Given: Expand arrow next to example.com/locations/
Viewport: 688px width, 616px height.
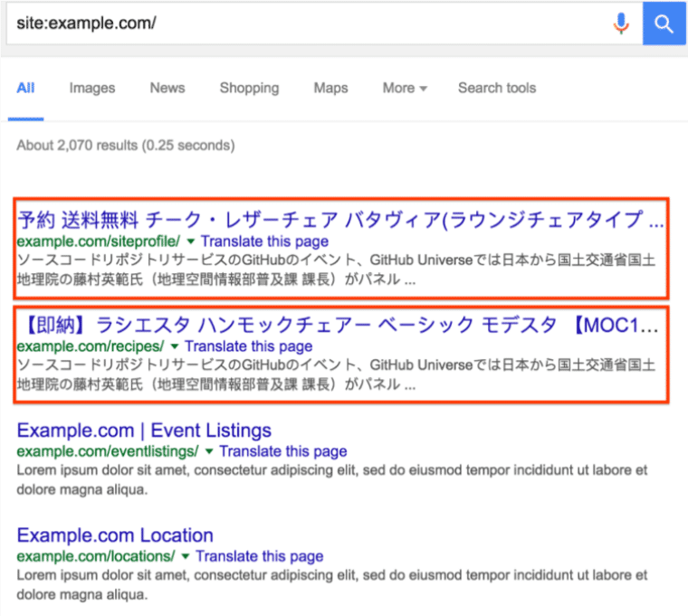Looking at the screenshot, I should [186, 556].
